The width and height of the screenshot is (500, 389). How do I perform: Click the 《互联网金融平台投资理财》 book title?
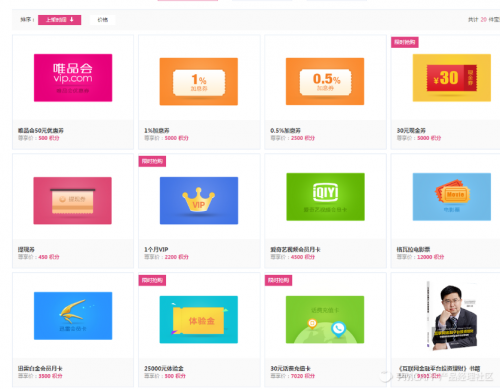[439, 368]
